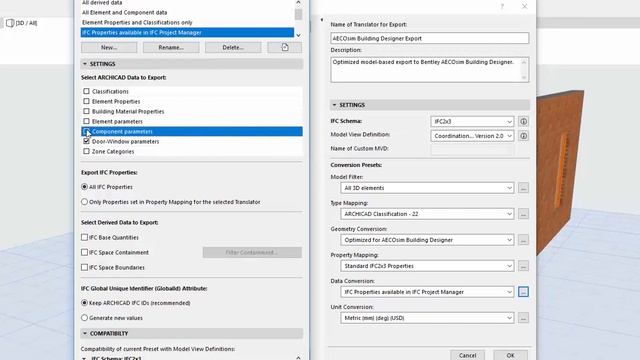Click the Cancel button
Image resolution: width=640 pixels, height=360 pixels.
tap(467, 355)
